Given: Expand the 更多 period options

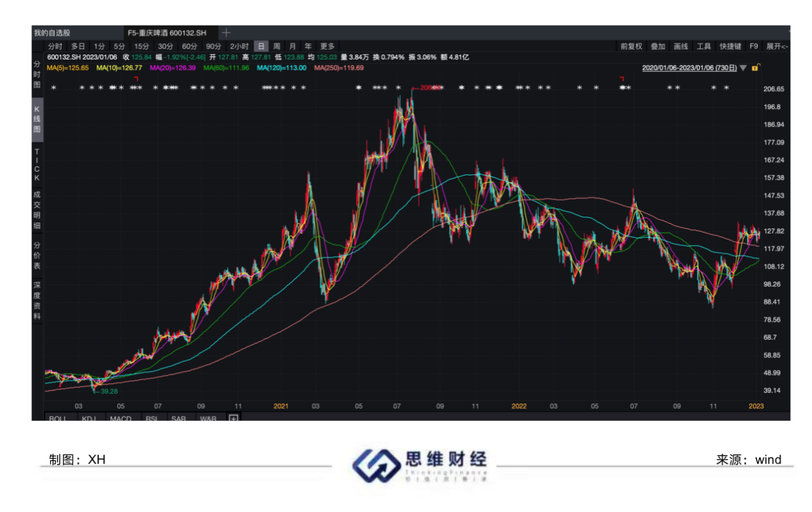Looking at the screenshot, I should (x=327, y=46).
